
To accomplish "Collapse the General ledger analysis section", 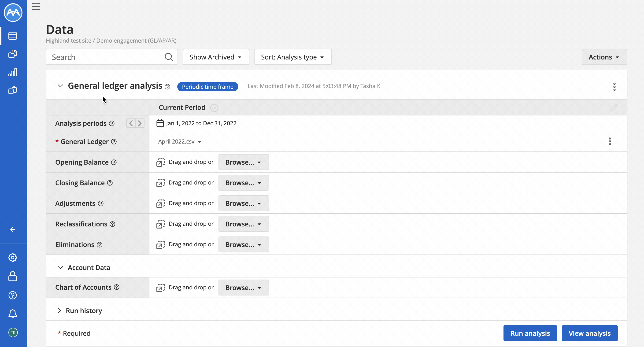I will (x=60, y=86).
